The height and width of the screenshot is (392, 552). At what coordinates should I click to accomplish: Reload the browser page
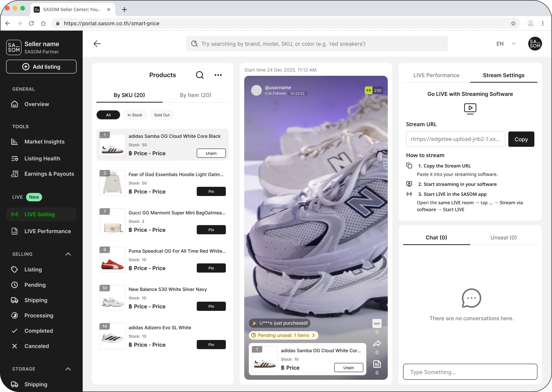[31, 23]
